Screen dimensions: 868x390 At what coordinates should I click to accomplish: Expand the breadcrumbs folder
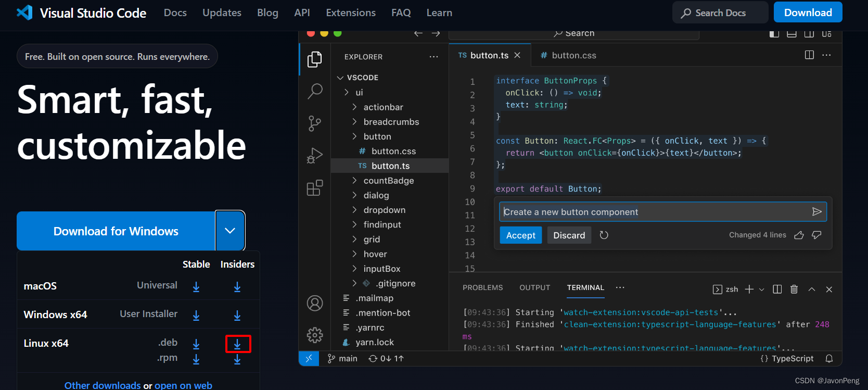[355, 121]
